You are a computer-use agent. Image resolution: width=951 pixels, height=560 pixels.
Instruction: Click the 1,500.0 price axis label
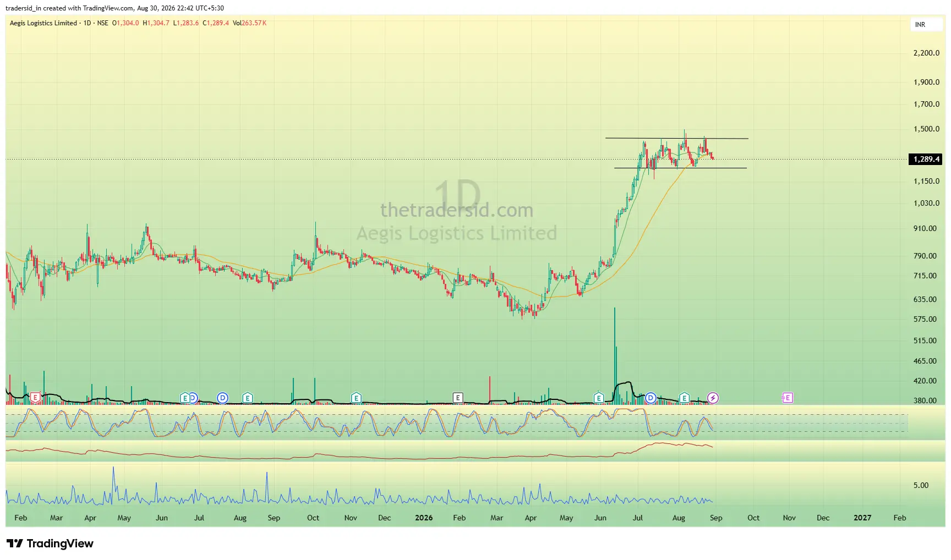tap(926, 129)
